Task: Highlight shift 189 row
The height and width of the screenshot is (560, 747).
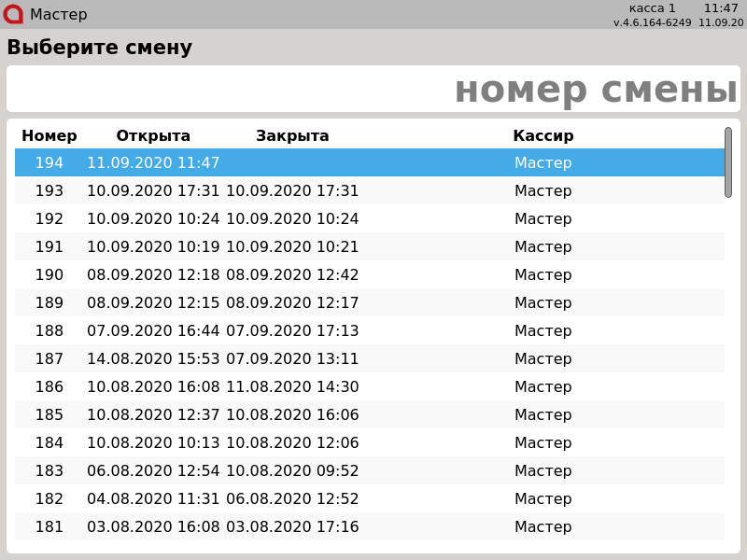Action: tap(369, 303)
